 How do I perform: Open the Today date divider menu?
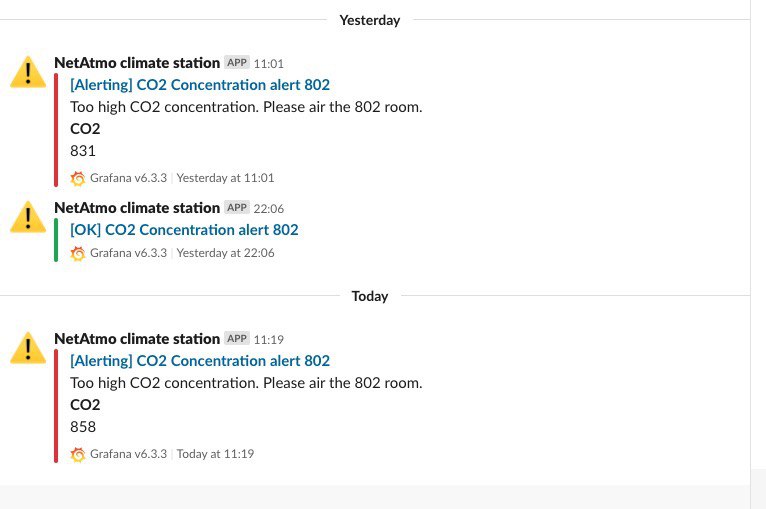tap(370, 297)
